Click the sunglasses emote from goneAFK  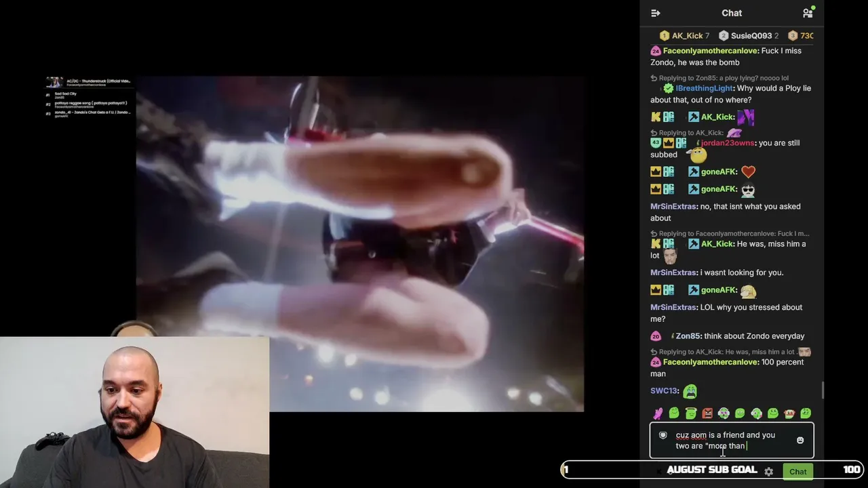pos(748,190)
